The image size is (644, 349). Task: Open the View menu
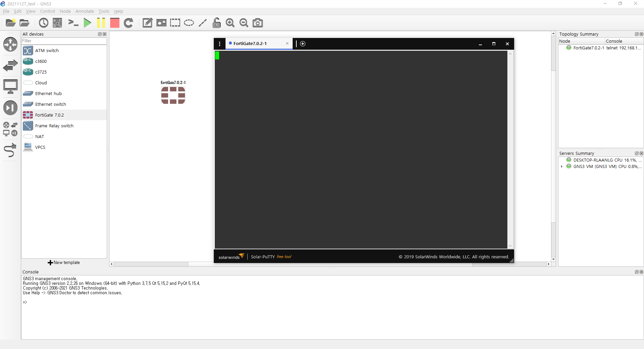[31, 11]
